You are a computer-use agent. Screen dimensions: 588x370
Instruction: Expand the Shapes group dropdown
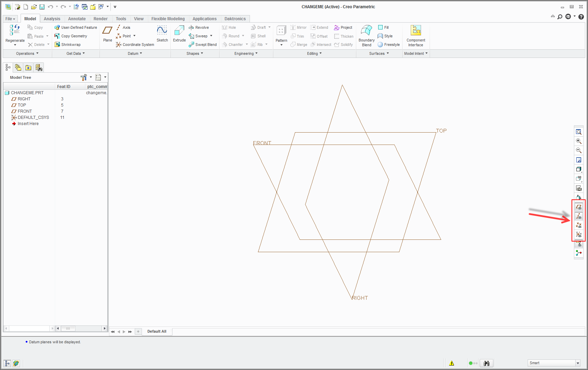(195, 53)
